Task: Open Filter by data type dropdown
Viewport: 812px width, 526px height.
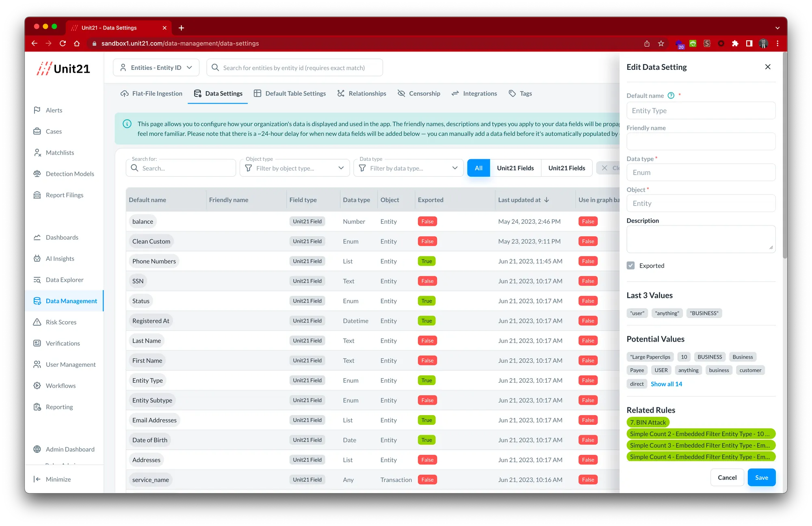Action: click(x=408, y=168)
